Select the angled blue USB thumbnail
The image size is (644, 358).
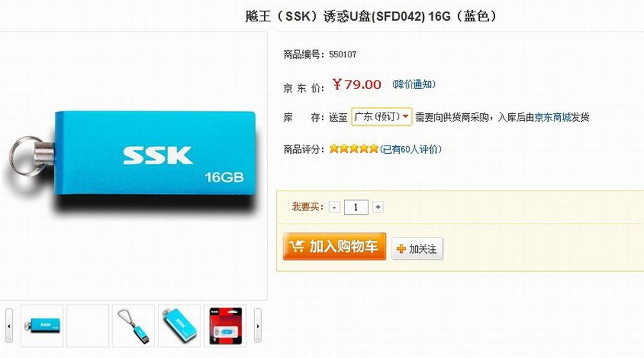pyautogui.click(x=179, y=326)
